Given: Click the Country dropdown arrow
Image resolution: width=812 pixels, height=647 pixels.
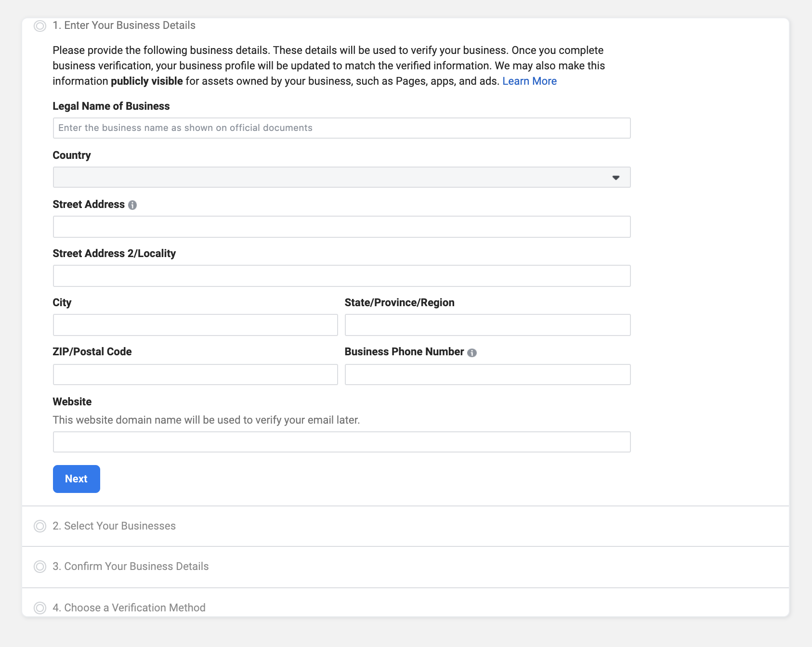Looking at the screenshot, I should tap(616, 177).
